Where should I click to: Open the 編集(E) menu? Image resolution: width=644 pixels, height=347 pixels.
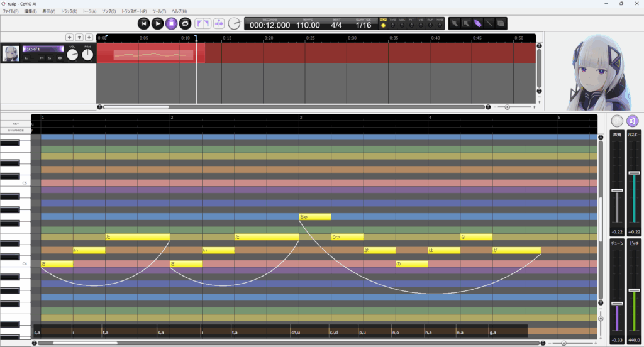point(30,11)
